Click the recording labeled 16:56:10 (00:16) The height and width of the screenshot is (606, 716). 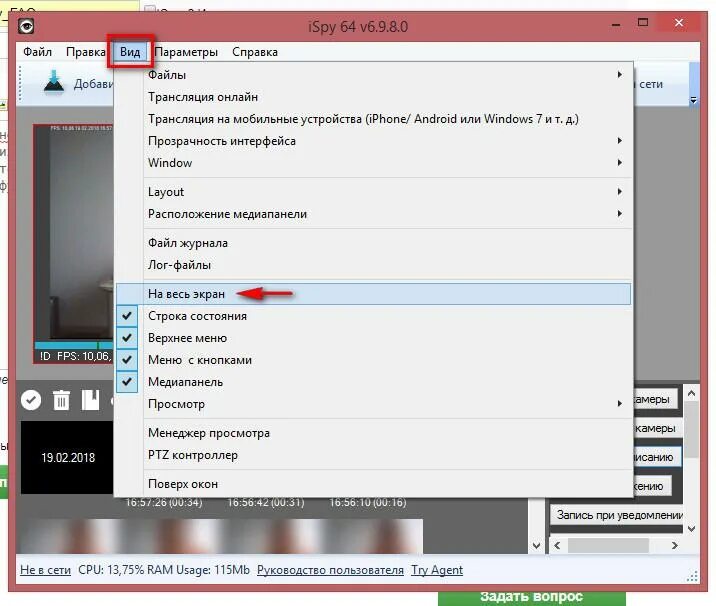[x=368, y=502]
